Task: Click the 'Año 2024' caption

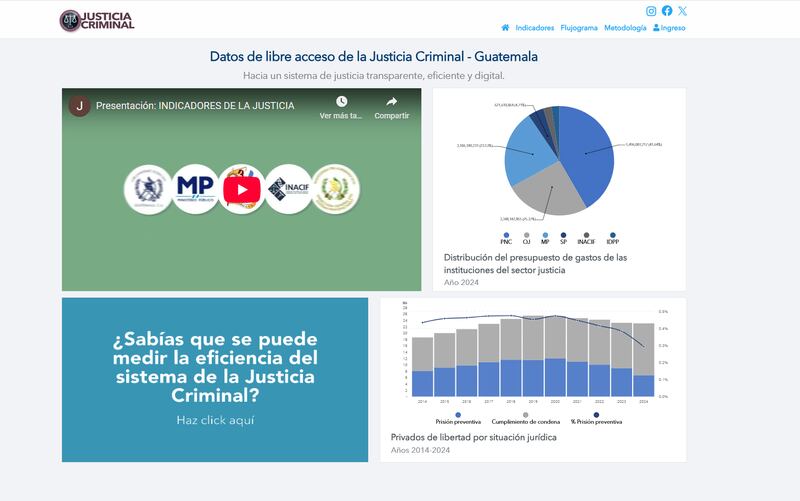Action: click(461, 283)
